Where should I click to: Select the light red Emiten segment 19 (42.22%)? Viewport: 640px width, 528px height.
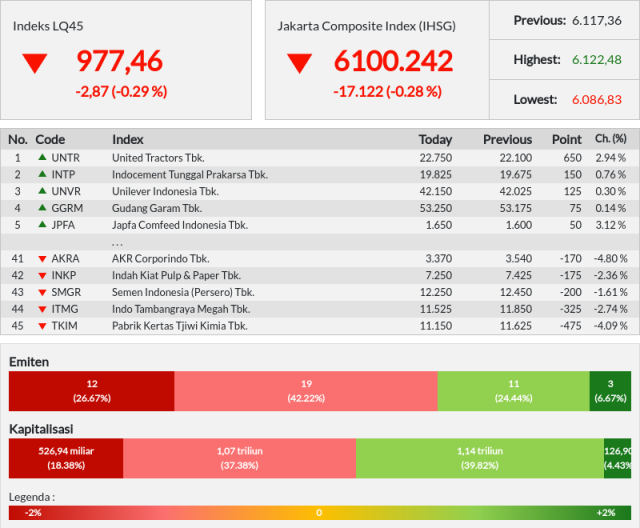point(306,391)
